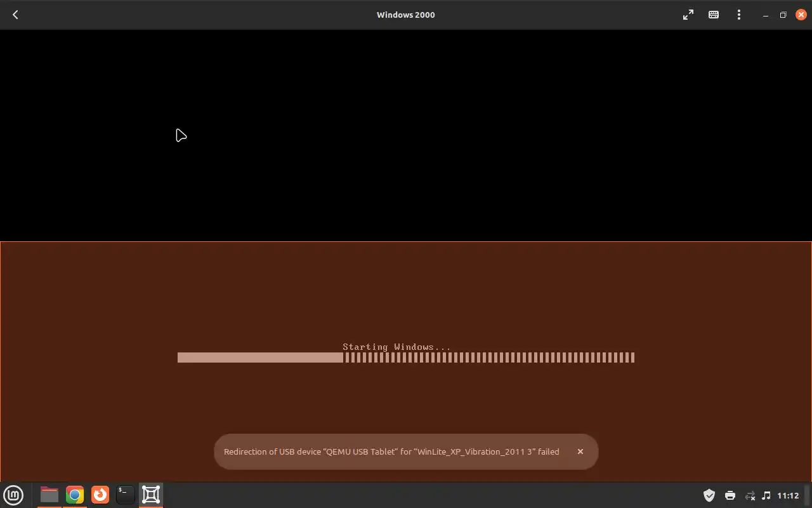Open the music note sound tray icon
812x508 pixels.
[x=766, y=495]
